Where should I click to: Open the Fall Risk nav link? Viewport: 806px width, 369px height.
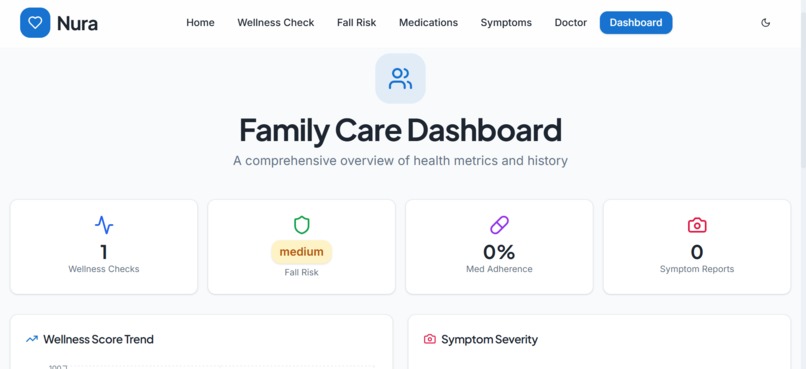point(357,23)
